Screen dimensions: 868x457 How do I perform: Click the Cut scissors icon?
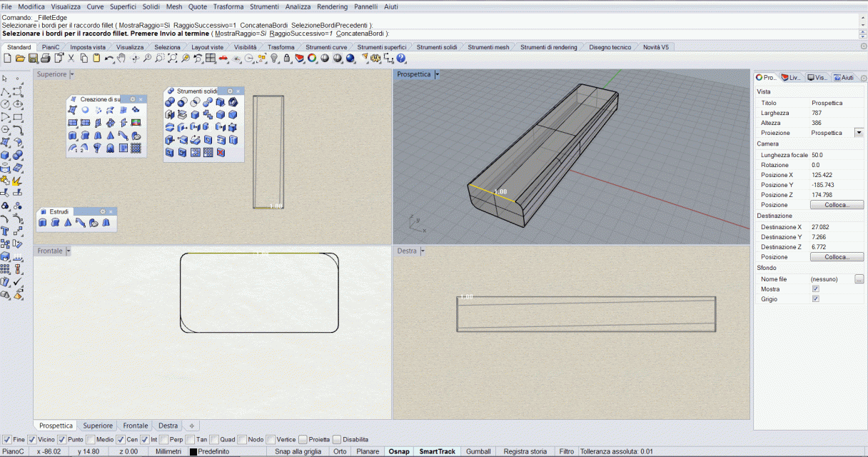tap(71, 59)
